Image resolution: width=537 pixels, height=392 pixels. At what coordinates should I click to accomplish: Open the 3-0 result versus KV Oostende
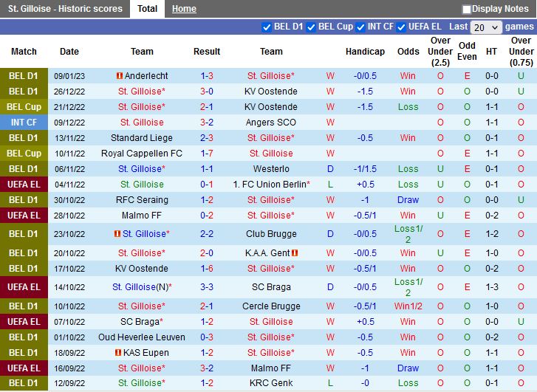click(x=207, y=92)
